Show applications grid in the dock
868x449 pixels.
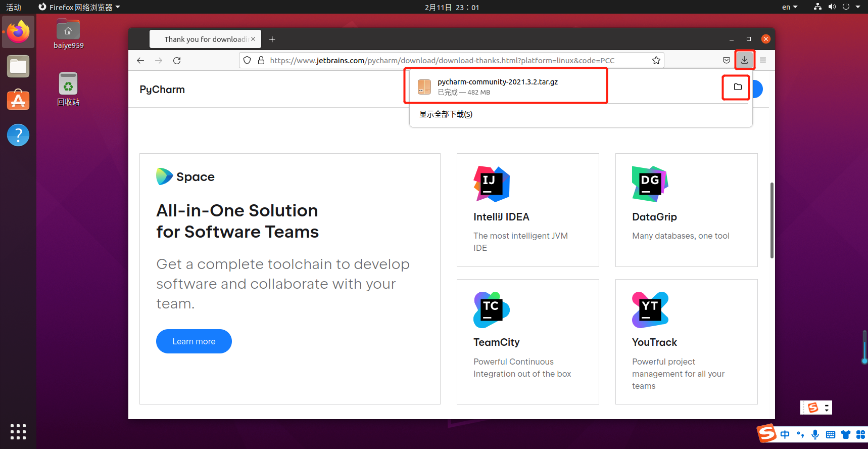[x=18, y=432]
